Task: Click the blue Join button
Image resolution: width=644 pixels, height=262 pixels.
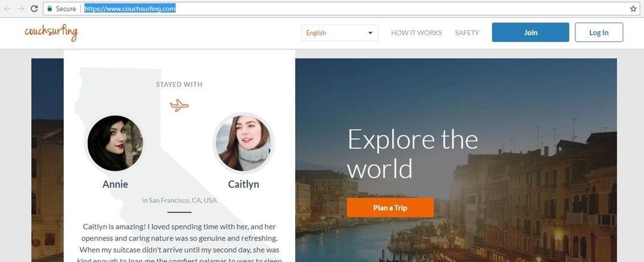Action: [x=530, y=32]
